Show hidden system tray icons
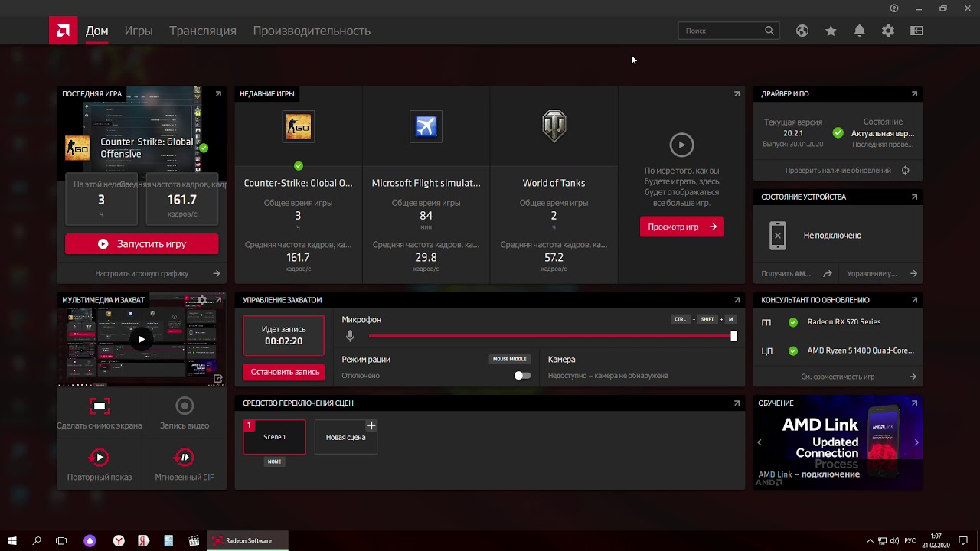 [x=870, y=541]
